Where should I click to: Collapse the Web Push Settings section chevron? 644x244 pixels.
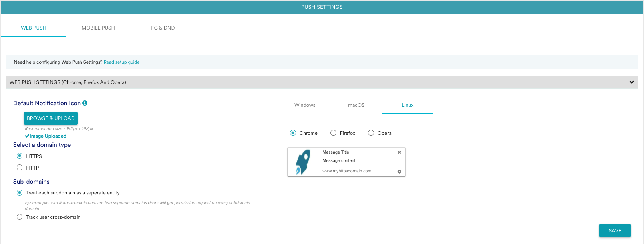click(x=632, y=82)
